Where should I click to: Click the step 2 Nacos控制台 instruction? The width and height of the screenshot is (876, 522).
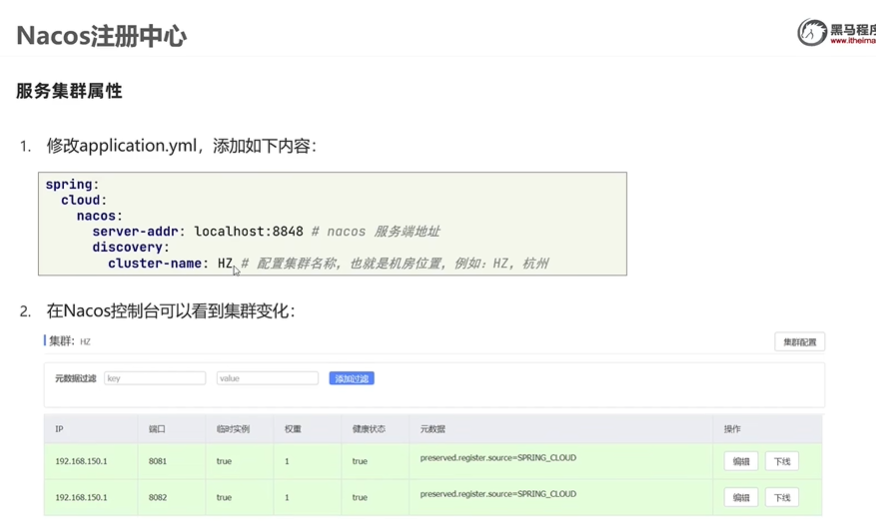tap(170, 311)
